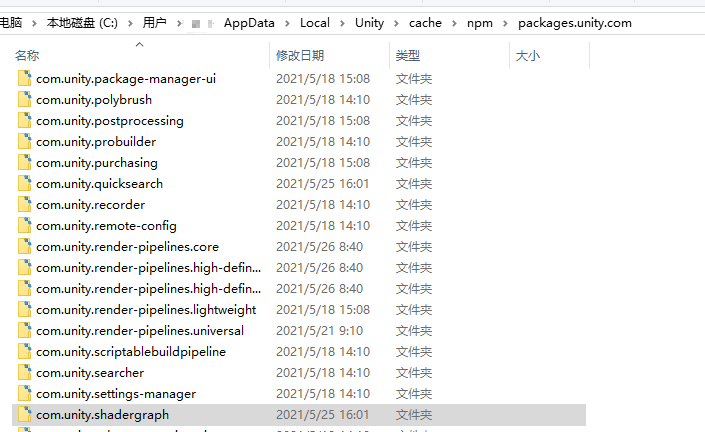Click the com.unity.package-manager-ui folder name
This screenshot has width=705, height=432.
pos(126,79)
